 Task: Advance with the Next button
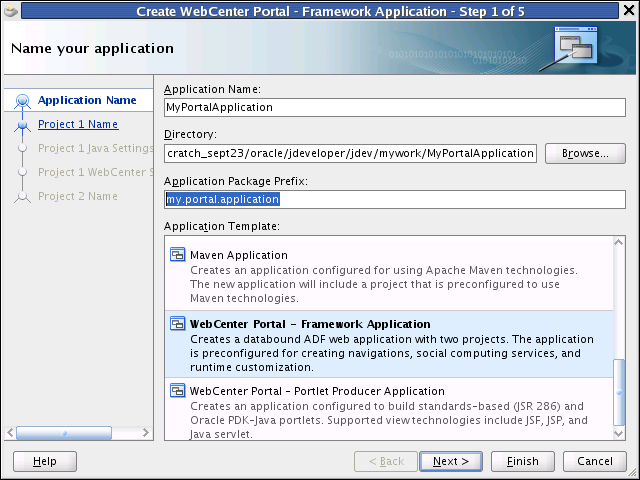click(451, 461)
